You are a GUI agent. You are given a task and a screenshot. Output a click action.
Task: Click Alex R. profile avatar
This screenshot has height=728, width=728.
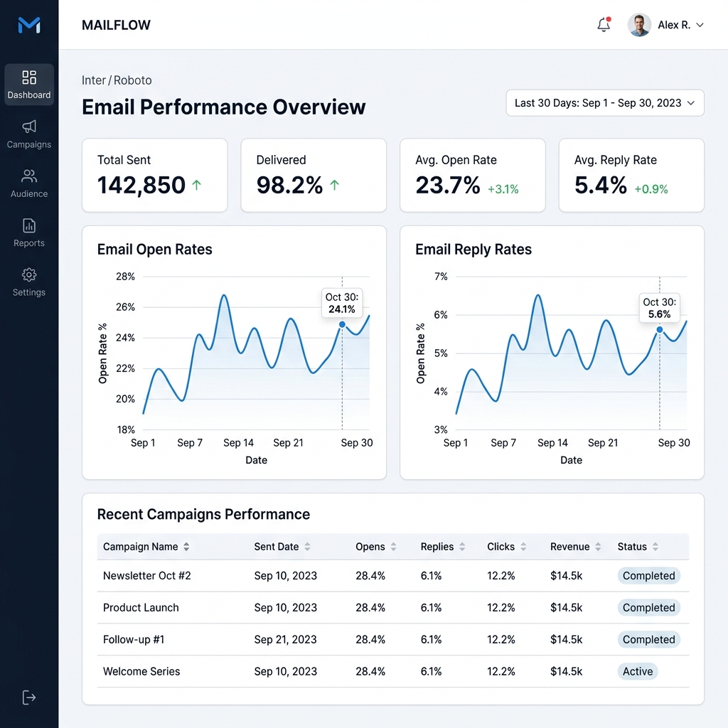639,25
